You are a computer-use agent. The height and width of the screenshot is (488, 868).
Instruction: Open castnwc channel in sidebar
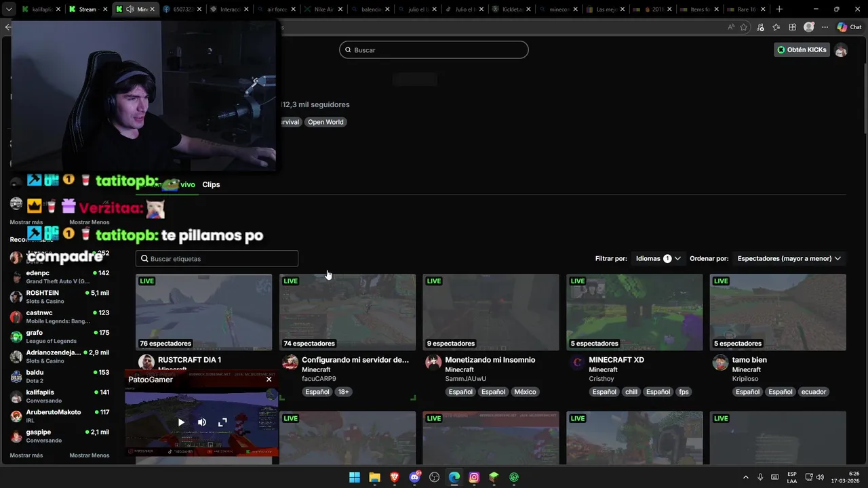59,317
